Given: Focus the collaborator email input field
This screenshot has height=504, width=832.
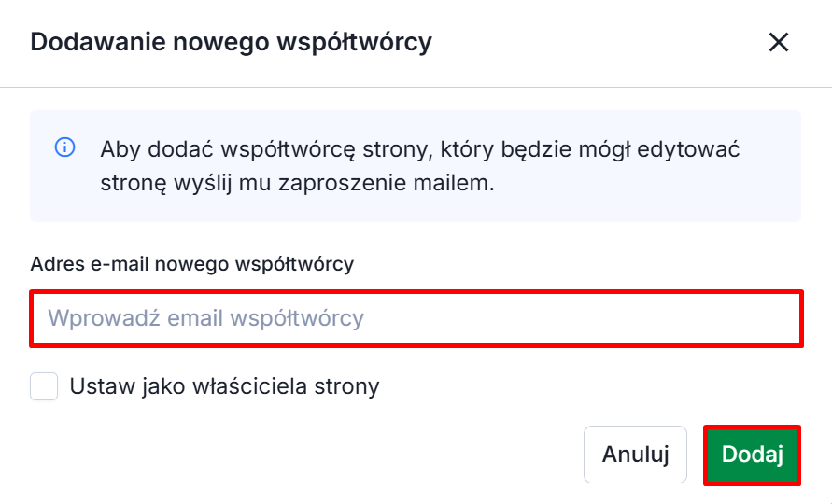Looking at the screenshot, I should [x=416, y=318].
